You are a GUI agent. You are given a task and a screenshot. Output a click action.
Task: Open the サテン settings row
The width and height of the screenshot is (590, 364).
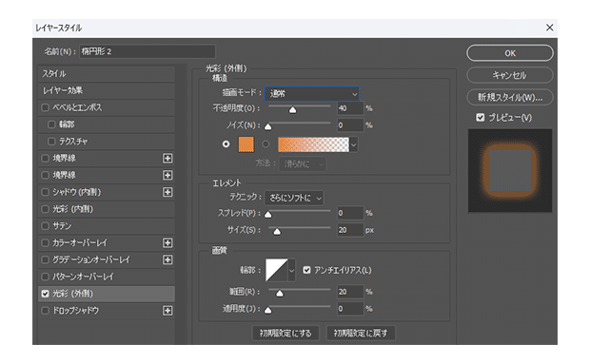tap(107, 226)
